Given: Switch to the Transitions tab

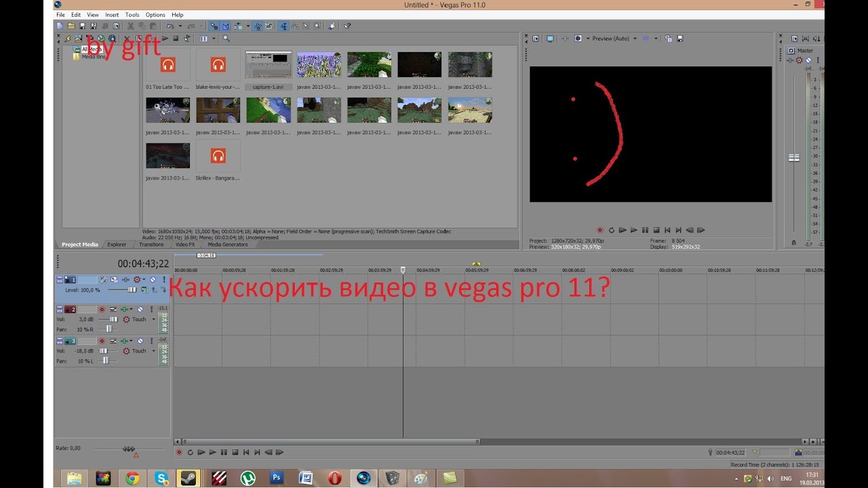Looking at the screenshot, I should click(x=151, y=245).
